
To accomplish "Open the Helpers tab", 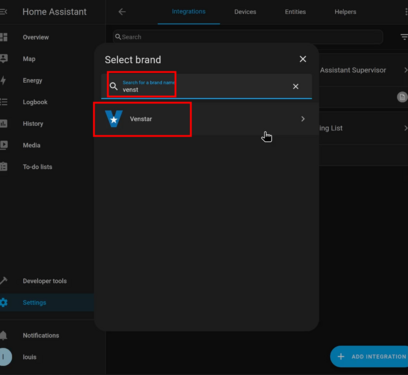I will [x=345, y=12].
